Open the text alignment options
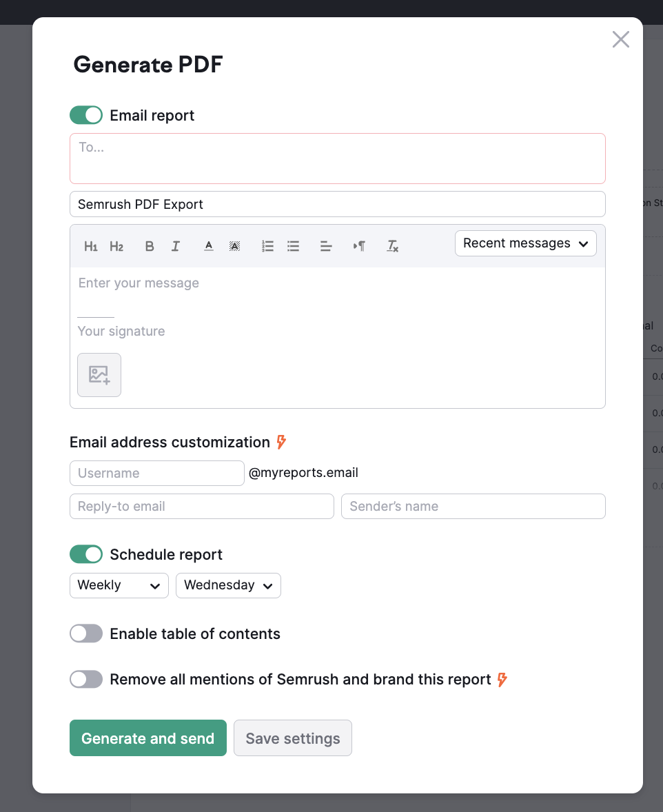The image size is (663, 812). [326, 247]
